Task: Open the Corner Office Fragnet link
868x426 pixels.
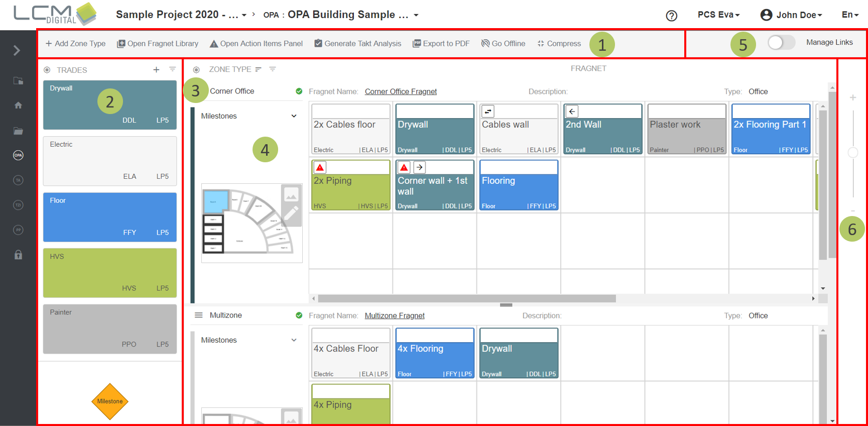Action: pos(401,91)
